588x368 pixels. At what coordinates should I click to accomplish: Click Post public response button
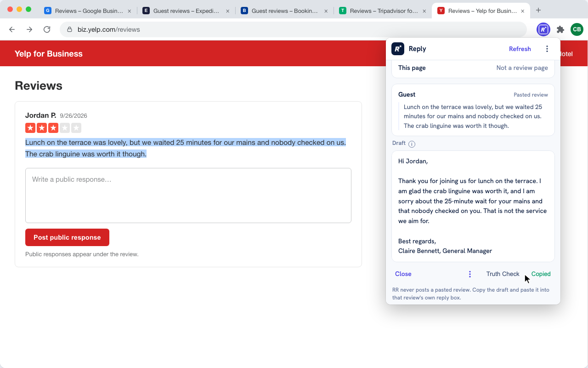click(67, 237)
